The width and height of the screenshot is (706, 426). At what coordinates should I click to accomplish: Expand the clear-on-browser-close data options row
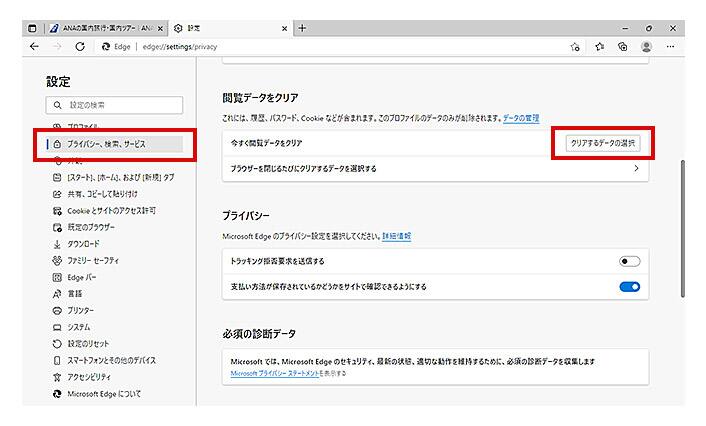click(x=434, y=169)
